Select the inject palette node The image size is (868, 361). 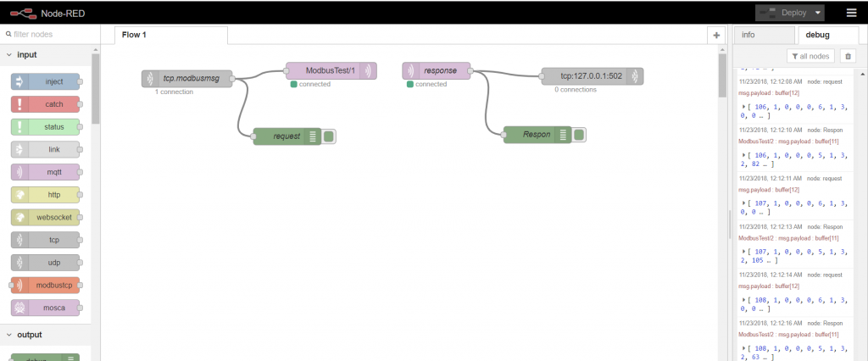pyautogui.click(x=46, y=82)
